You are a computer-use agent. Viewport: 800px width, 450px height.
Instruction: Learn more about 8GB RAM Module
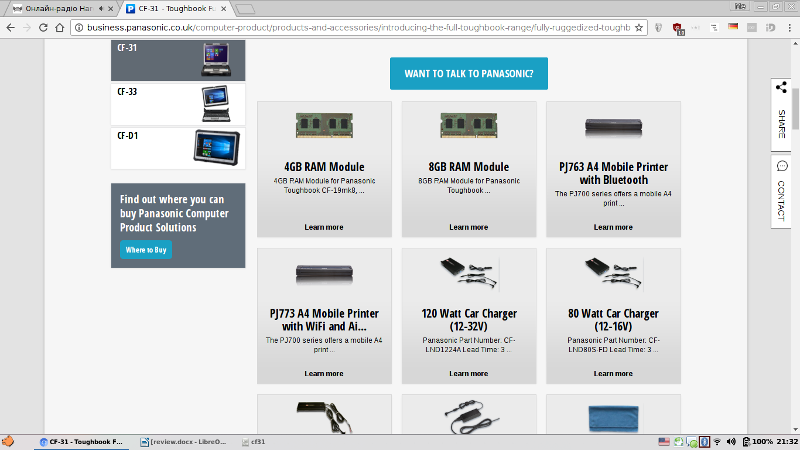pos(468,227)
